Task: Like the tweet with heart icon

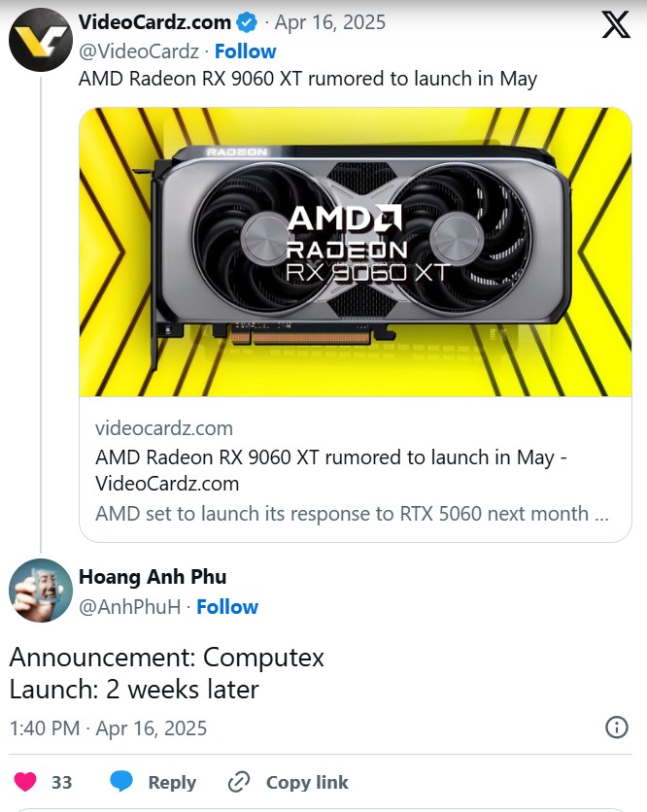Action: (x=25, y=782)
